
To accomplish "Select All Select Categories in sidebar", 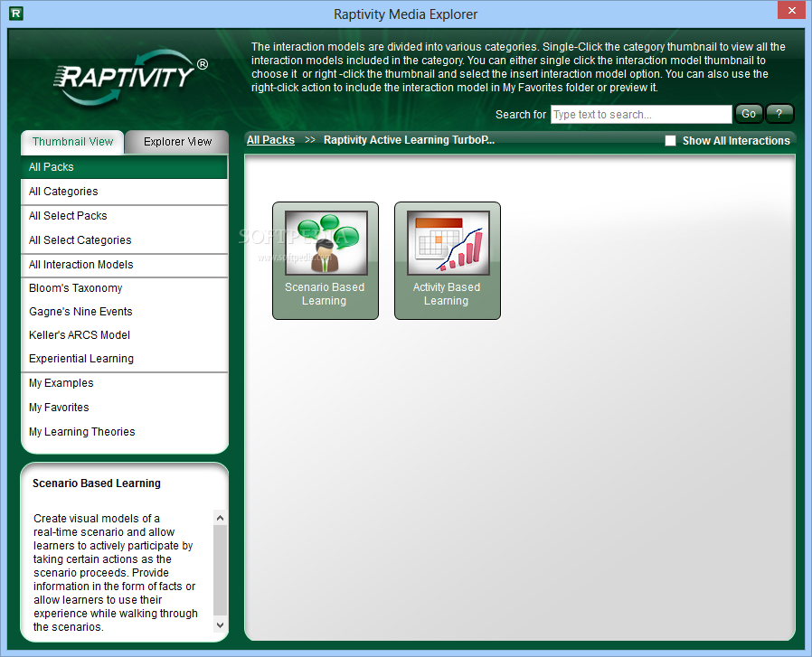I will click(x=124, y=240).
